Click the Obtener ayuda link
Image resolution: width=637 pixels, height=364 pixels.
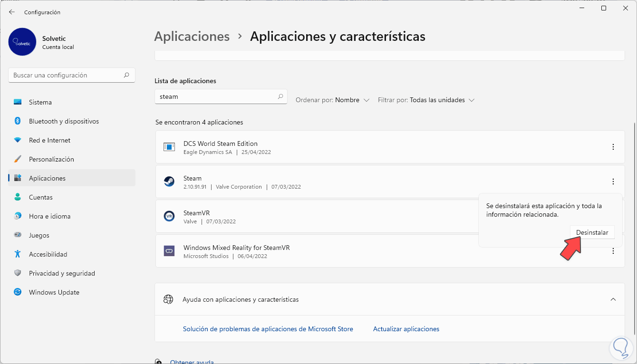point(192,362)
